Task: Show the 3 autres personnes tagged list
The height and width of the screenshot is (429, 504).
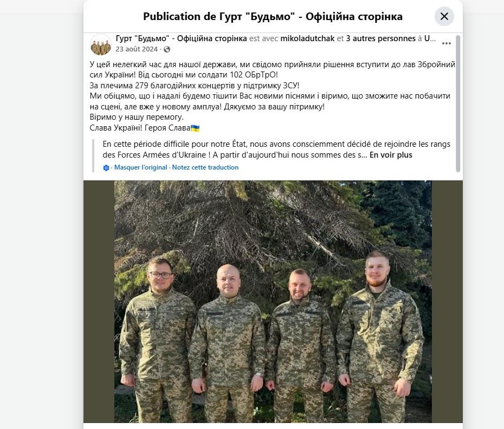Action: [x=380, y=38]
